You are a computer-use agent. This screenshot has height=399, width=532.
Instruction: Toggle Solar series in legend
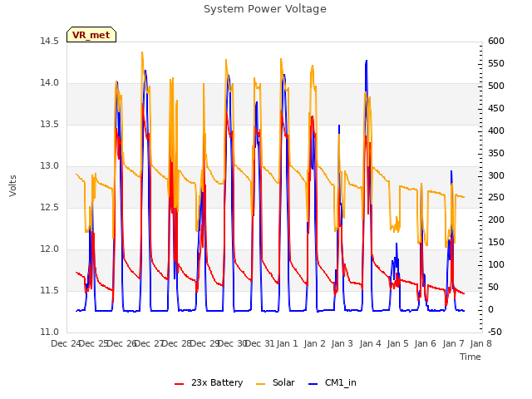point(275,382)
